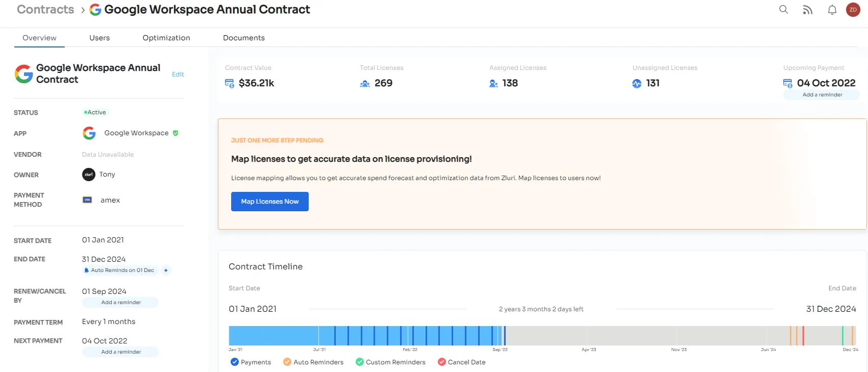
Task: Click the amex card icon
Action: pyautogui.click(x=87, y=200)
